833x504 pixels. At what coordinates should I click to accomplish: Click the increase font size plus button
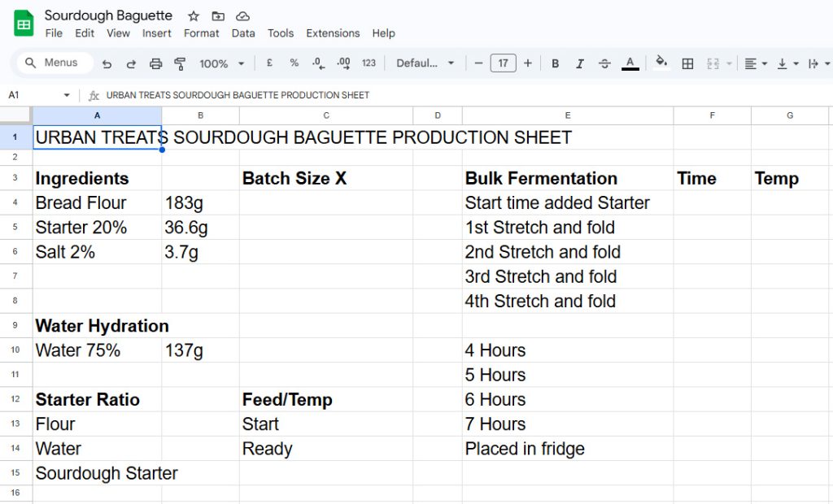[528, 63]
